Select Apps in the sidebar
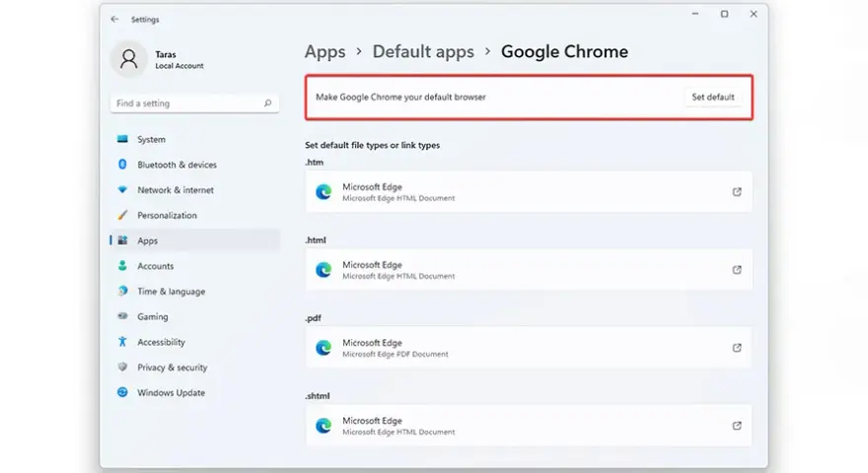Viewport: 868px width, 473px height. [x=195, y=240]
